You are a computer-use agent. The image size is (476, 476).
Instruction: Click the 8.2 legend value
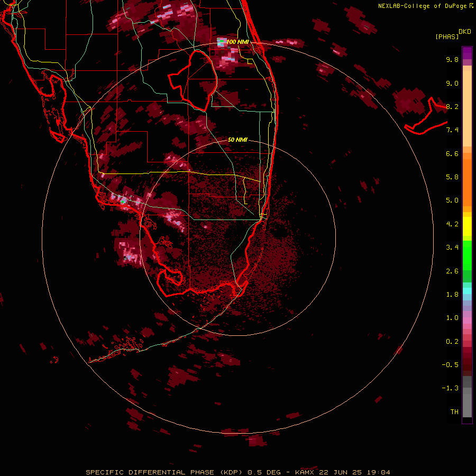[452, 106]
